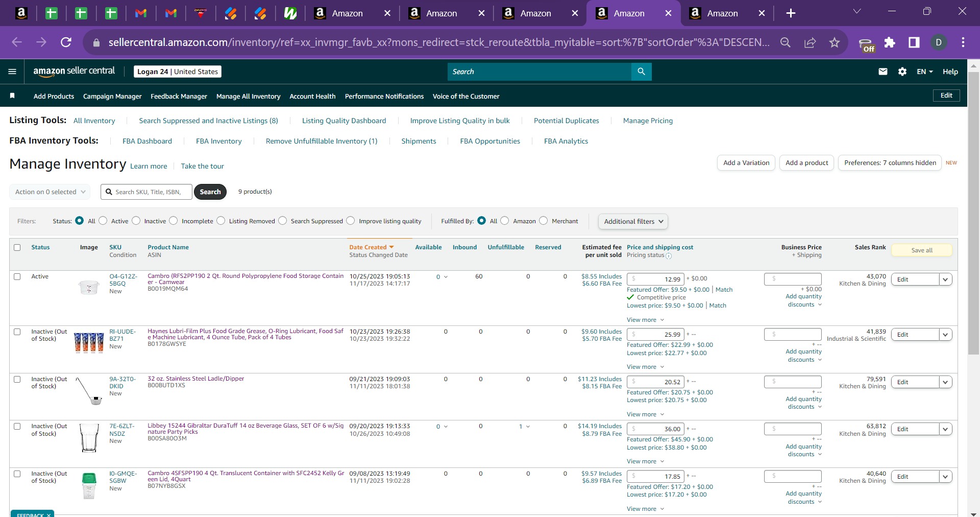This screenshot has width=980, height=517.
Task: Open the Additional filters dropdown
Action: (633, 221)
